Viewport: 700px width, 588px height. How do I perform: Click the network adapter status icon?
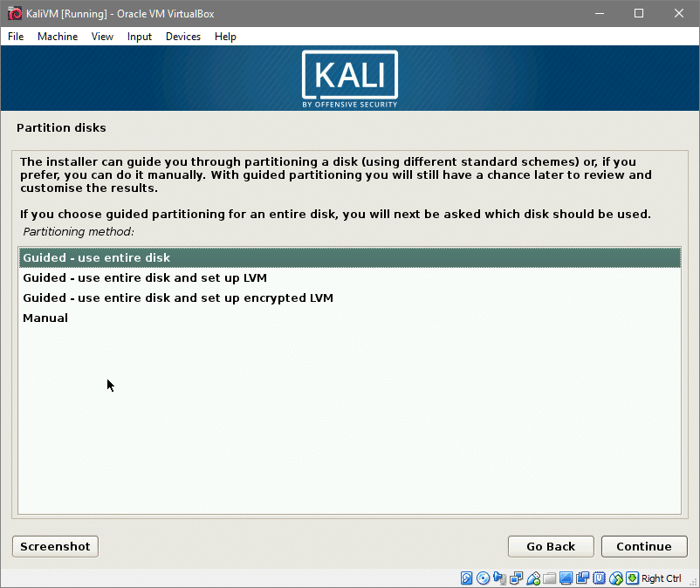pyautogui.click(x=517, y=578)
